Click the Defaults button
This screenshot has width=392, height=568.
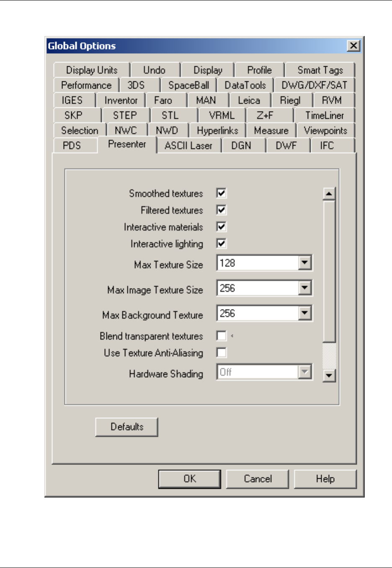[x=127, y=427]
